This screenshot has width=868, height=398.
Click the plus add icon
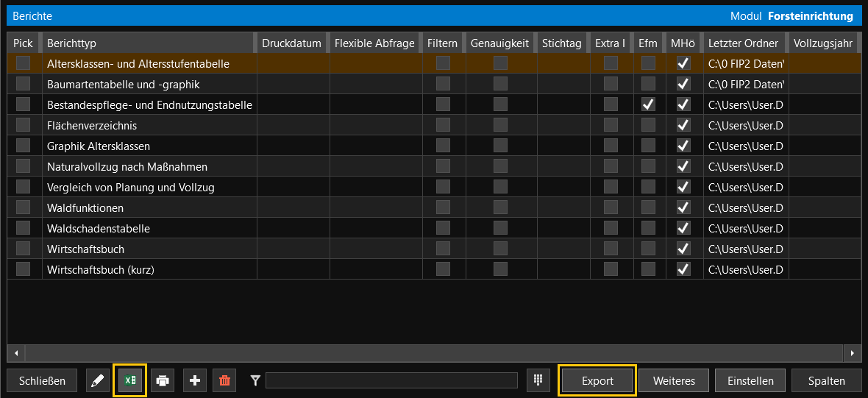[x=194, y=380]
